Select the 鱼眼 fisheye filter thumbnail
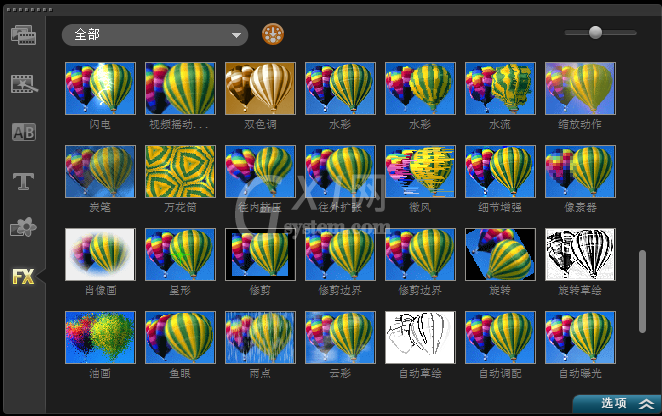 point(180,337)
